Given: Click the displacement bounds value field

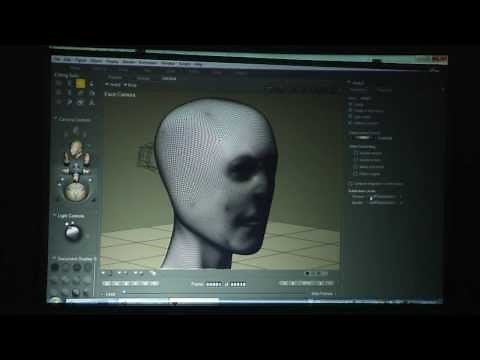Looking at the screenshot, I should pyautogui.click(x=385, y=138).
